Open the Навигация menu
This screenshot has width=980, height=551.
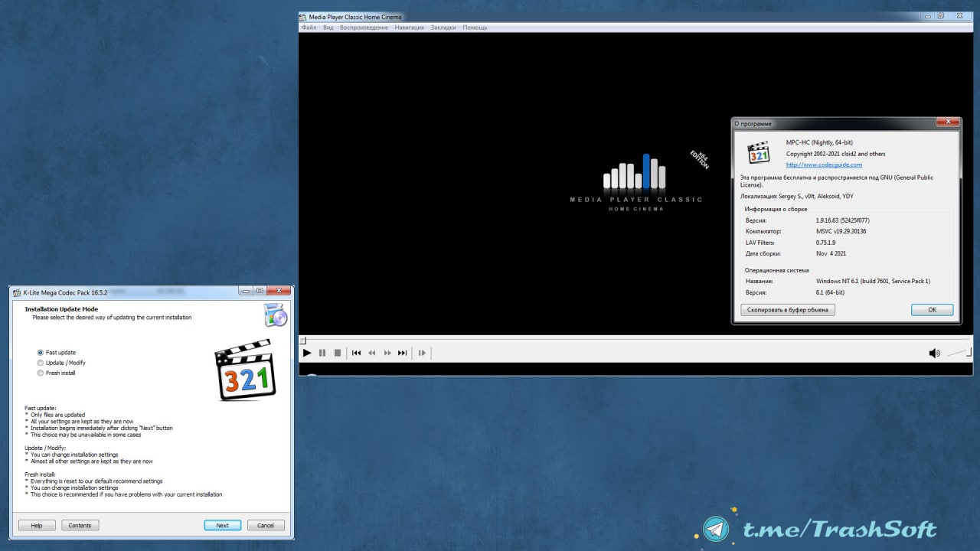pyautogui.click(x=409, y=28)
